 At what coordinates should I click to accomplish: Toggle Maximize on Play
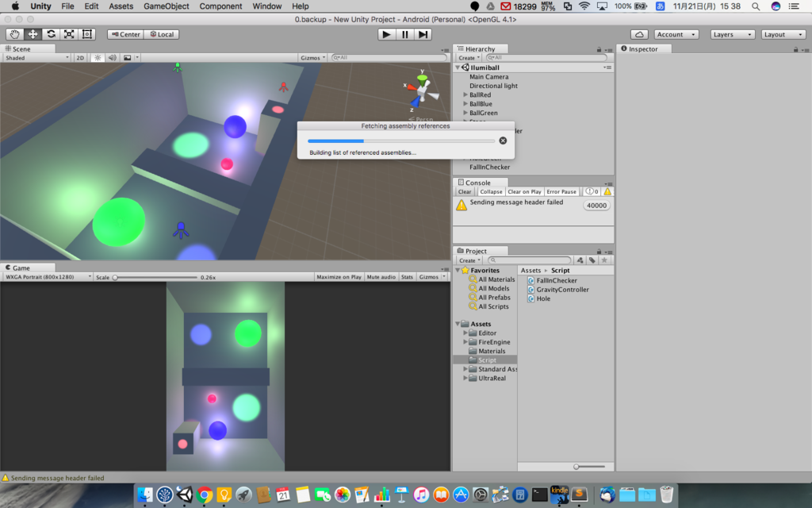(x=339, y=277)
